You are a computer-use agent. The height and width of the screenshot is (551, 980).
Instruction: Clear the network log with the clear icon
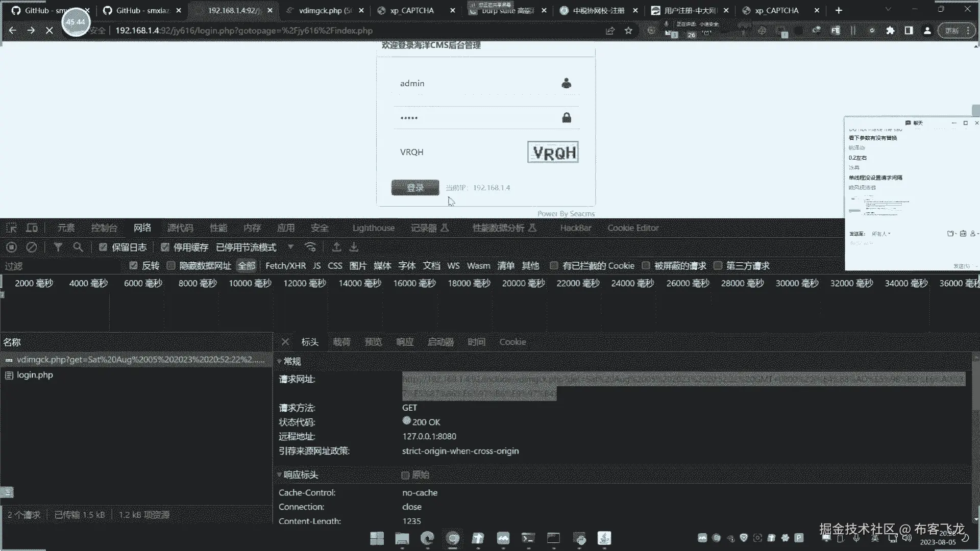[x=32, y=247]
